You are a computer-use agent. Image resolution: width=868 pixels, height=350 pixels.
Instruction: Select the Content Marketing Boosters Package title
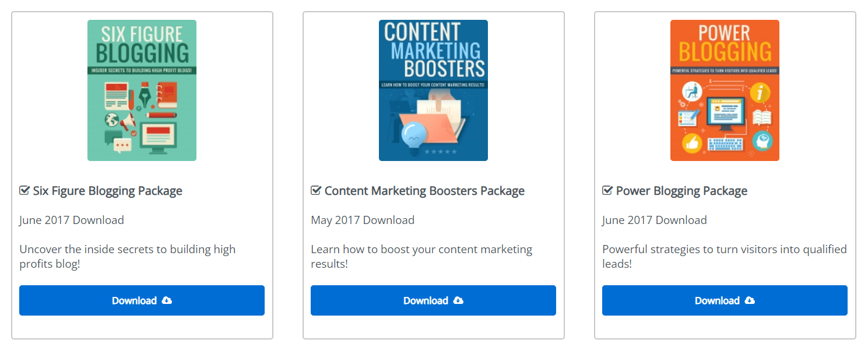coord(424,191)
